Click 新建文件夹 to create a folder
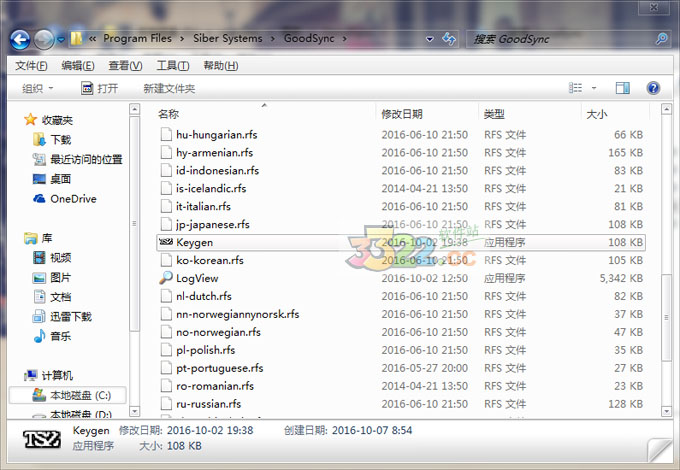This screenshot has width=680, height=470. [x=169, y=88]
